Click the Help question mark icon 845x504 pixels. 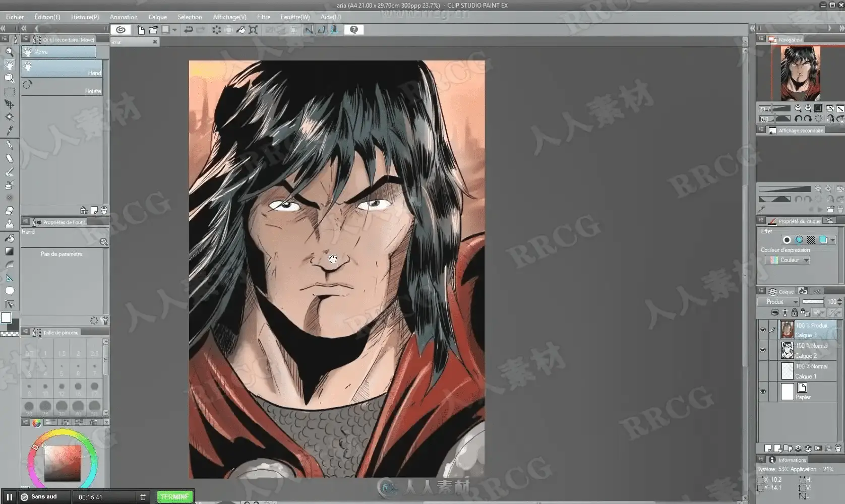click(354, 30)
